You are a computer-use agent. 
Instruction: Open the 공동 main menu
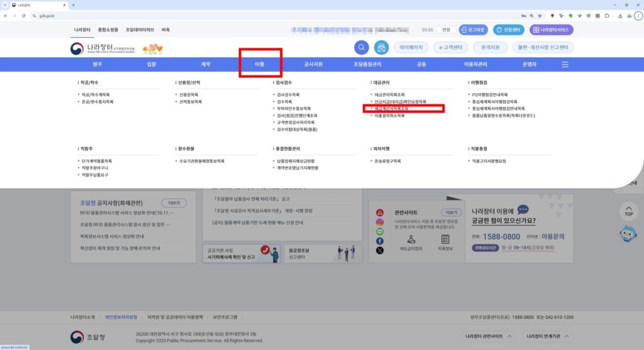[x=421, y=65]
